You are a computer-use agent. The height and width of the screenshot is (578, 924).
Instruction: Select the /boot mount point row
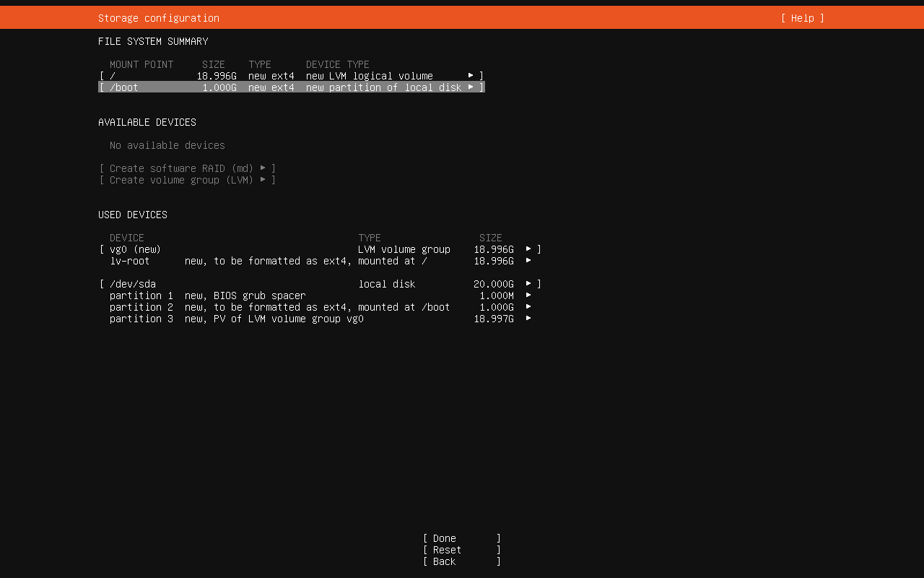(289, 87)
